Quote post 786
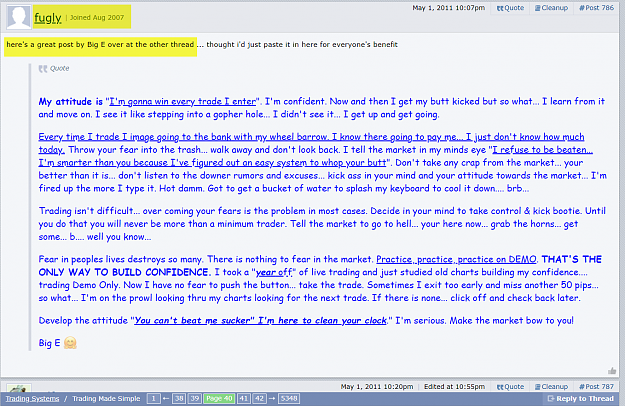 pos(510,8)
